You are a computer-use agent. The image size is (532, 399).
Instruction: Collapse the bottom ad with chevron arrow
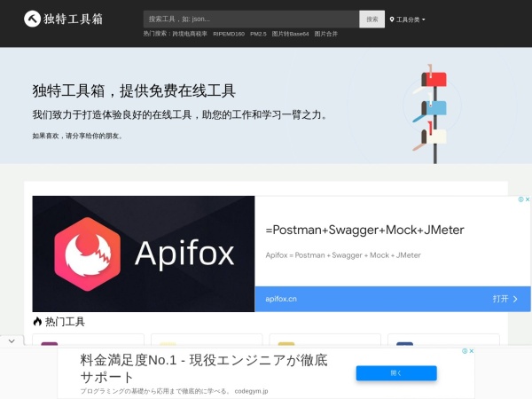(10, 340)
